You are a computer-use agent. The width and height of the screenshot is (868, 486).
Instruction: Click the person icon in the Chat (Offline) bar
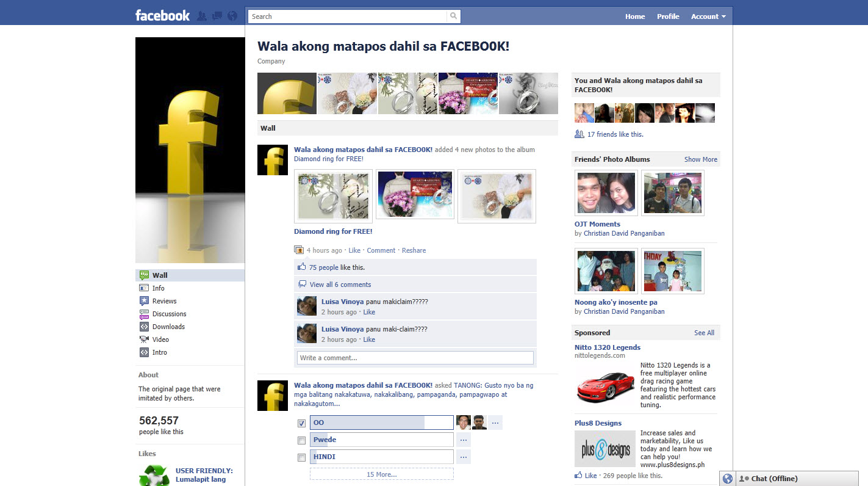(744, 479)
